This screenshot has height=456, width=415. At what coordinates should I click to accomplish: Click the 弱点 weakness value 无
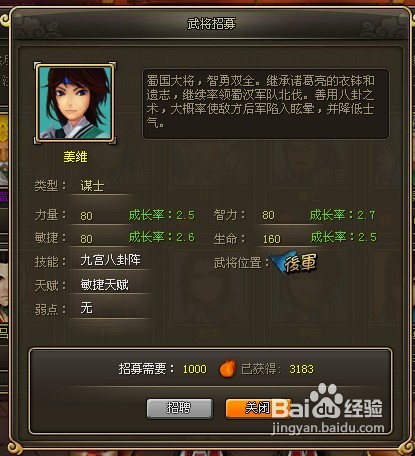[86, 308]
